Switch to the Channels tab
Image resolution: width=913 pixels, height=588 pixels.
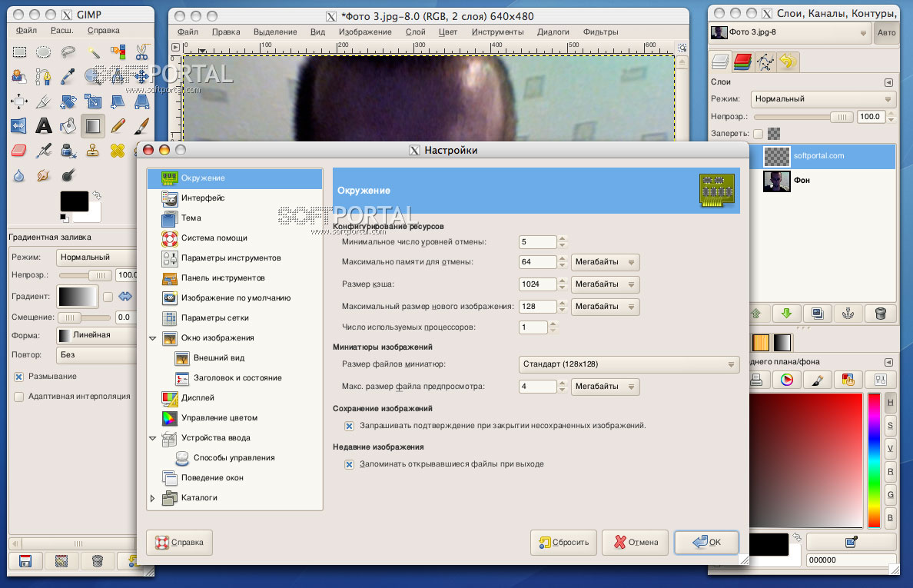point(742,61)
